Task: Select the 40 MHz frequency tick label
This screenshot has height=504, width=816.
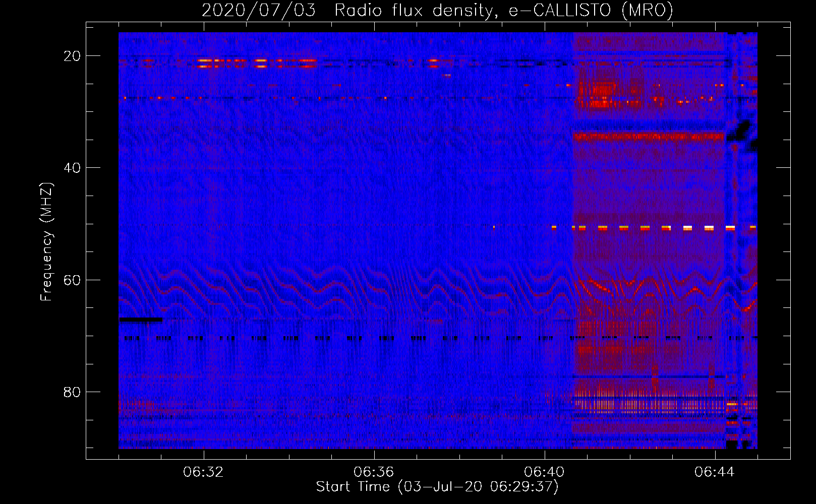Action: coord(72,168)
